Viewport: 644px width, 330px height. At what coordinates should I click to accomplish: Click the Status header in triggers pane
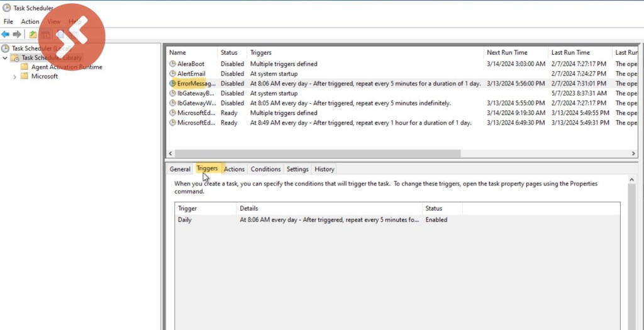[x=442, y=209]
